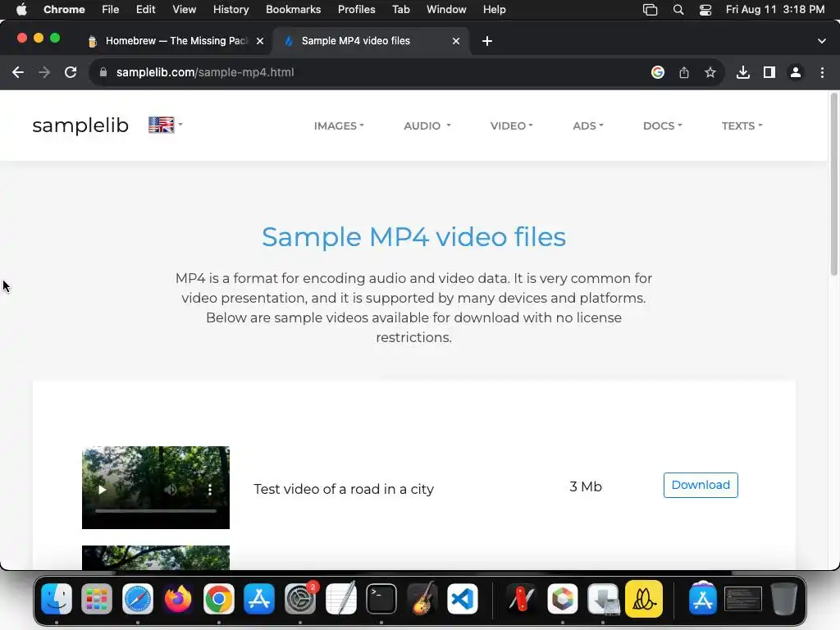Open a new tab with plus button

coord(487,41)
